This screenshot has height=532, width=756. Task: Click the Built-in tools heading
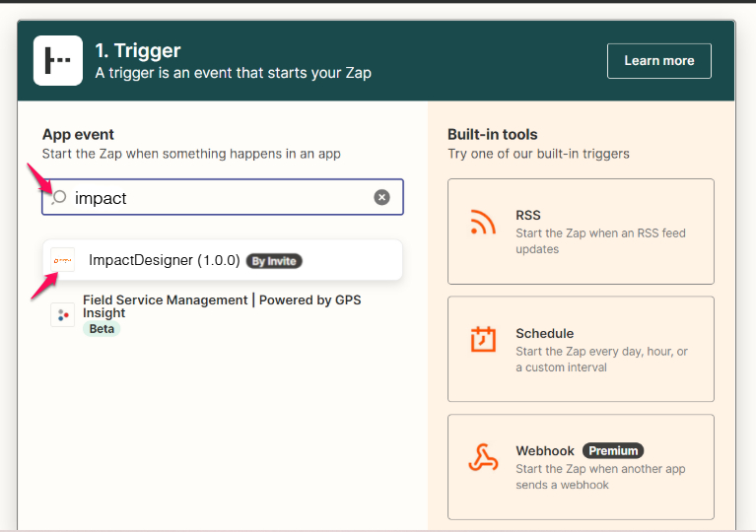coord(493,134)
